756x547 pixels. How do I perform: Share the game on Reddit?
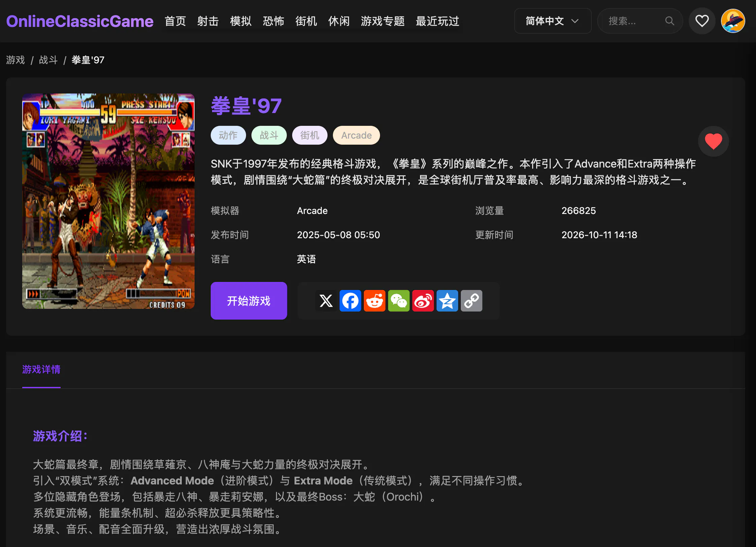(374, 301)
